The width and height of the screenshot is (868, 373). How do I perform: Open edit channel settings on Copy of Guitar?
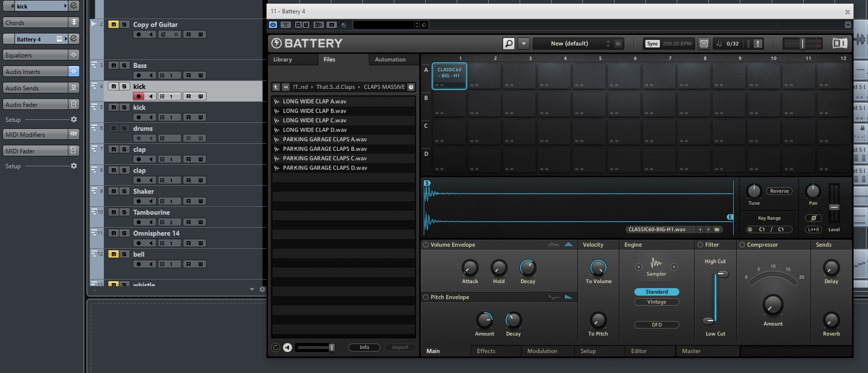point(163,34)
